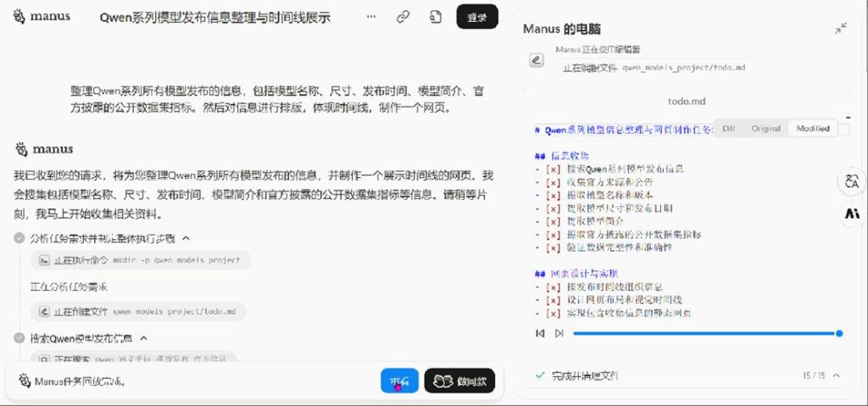The width and height of the screenshot is (868, 406).
Task: Click the translate icon on right edge
Action: tap(851, 181)
